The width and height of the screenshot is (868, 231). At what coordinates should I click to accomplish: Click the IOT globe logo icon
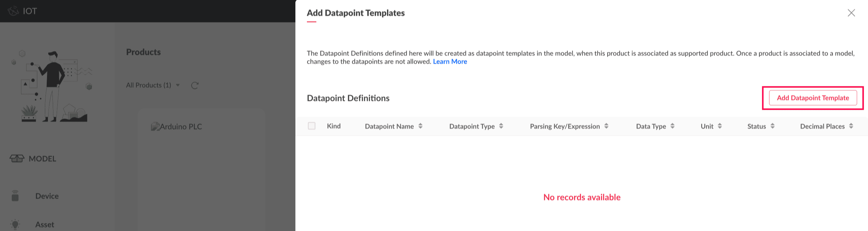pyautogui.click(x=13, y=11)
